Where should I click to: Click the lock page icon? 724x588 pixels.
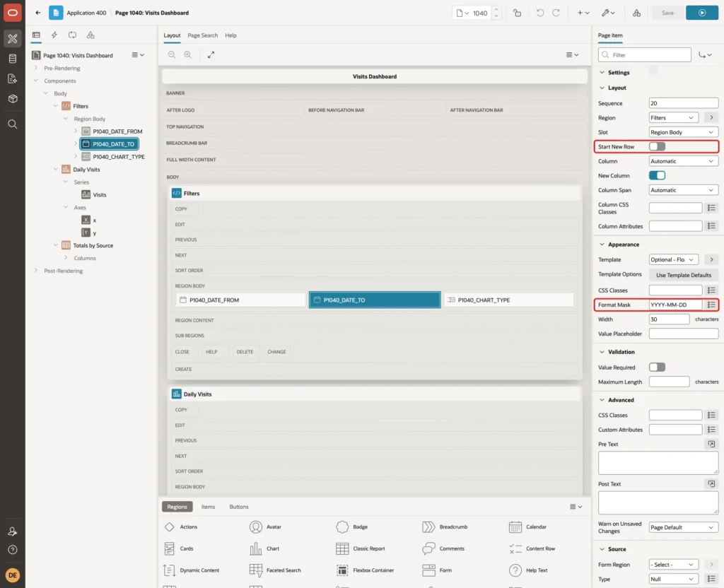tap(517, 13)
